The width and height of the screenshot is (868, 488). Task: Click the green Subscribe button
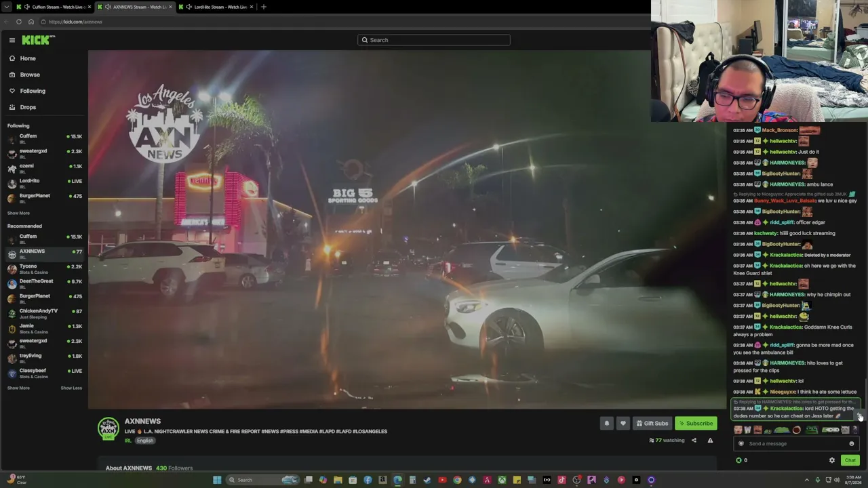pos(696,424)
